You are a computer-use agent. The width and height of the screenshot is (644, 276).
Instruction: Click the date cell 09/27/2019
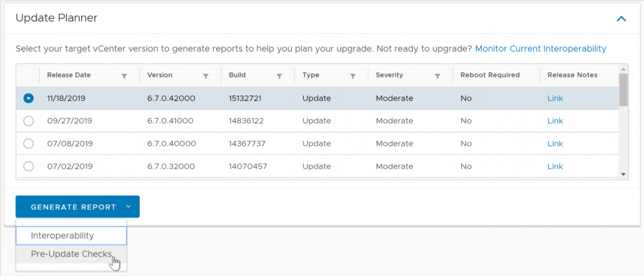70,121
